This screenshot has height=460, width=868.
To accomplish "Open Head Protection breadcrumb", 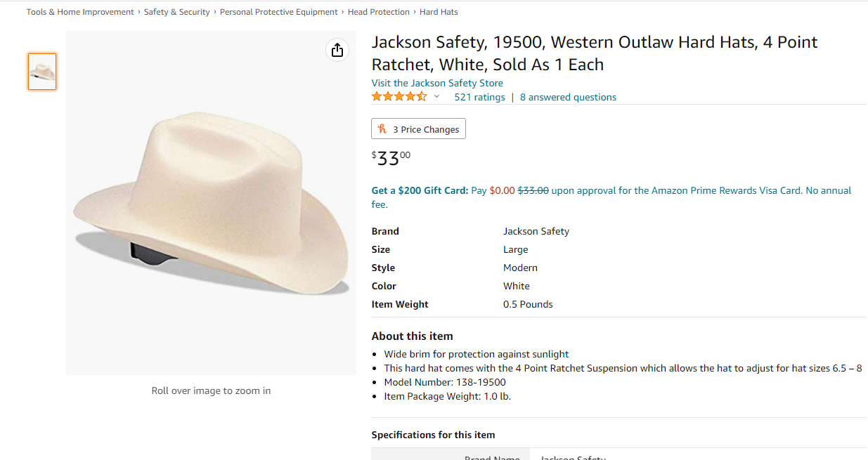I will (x=379, y=12).
